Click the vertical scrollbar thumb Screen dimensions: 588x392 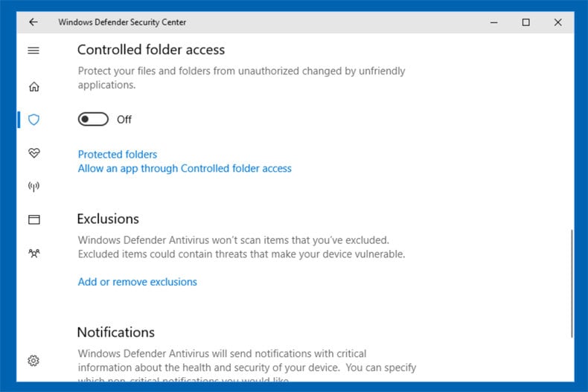[x=572, y=283]
